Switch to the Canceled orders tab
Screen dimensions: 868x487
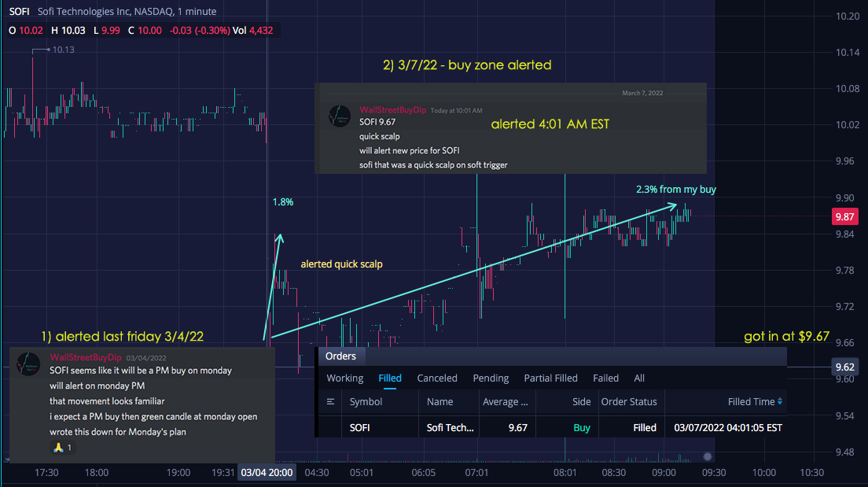pyautogui.click(x=437, y=378)
